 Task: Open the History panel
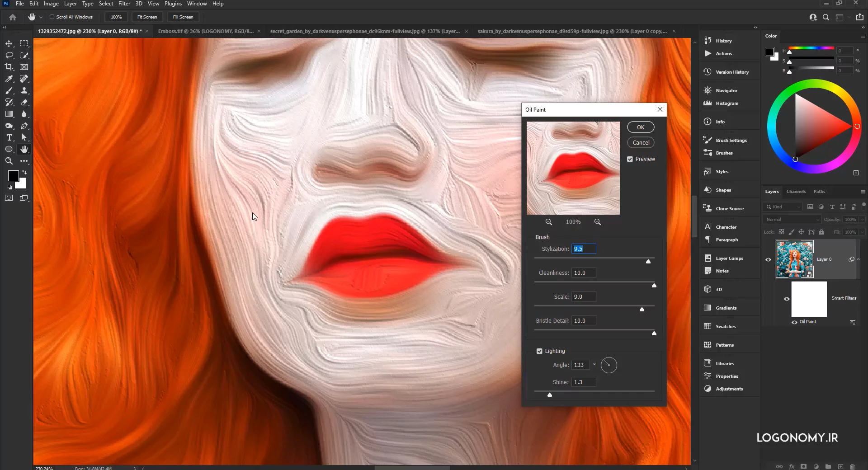pyautogui.click(x=724, y=41)
